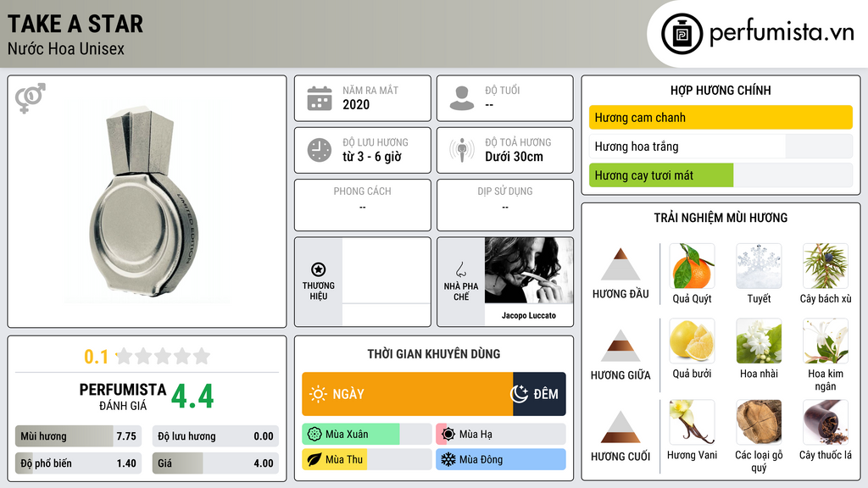Click the moon icon in the Đêm bar

coord(520,394)
